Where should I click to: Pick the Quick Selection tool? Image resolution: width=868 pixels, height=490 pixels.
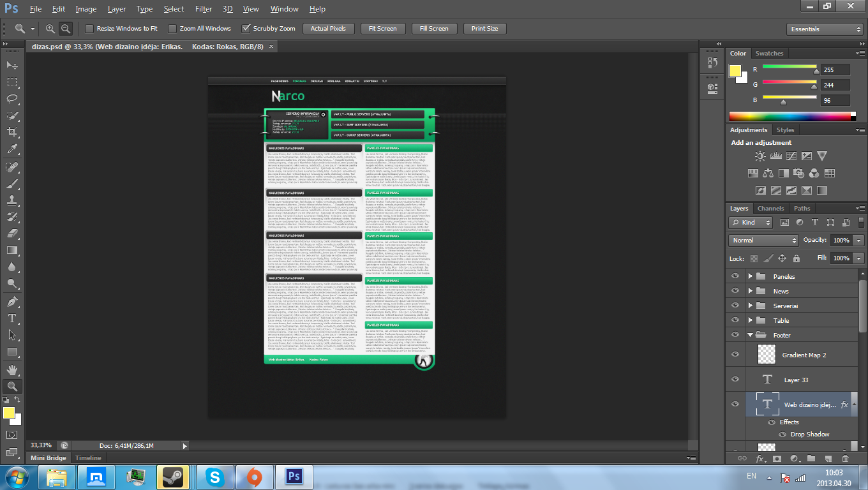(x=12, y=115)
